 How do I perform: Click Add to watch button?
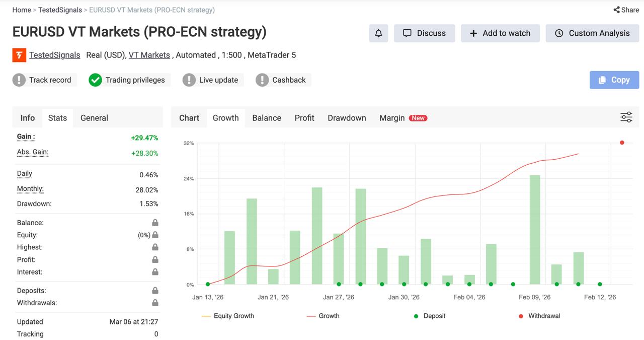[x=500, y=33]
